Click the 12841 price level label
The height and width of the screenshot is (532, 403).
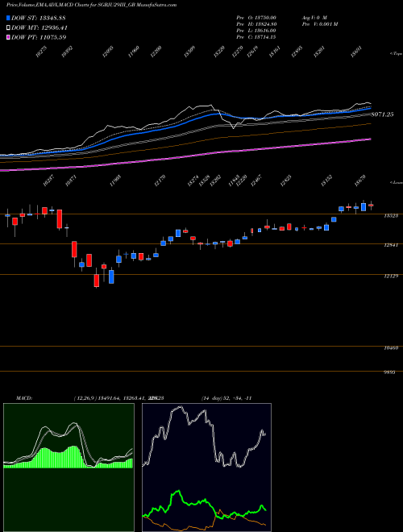pos(389,245)
